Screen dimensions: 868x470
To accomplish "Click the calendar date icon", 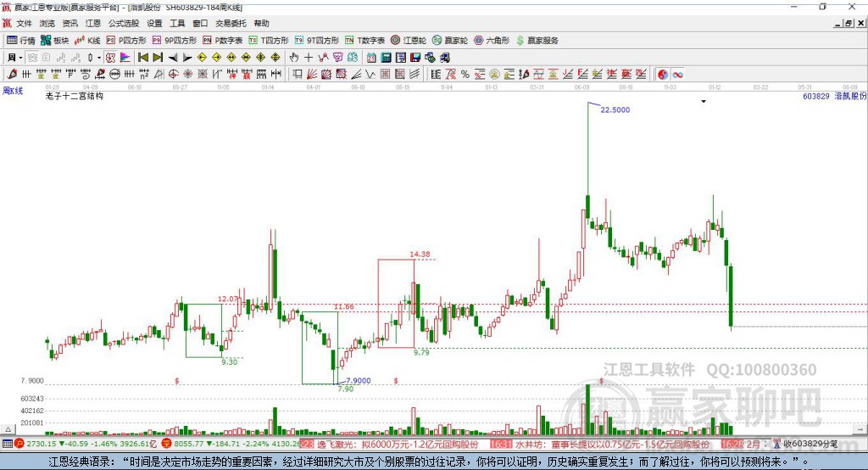I will [371, 57].
